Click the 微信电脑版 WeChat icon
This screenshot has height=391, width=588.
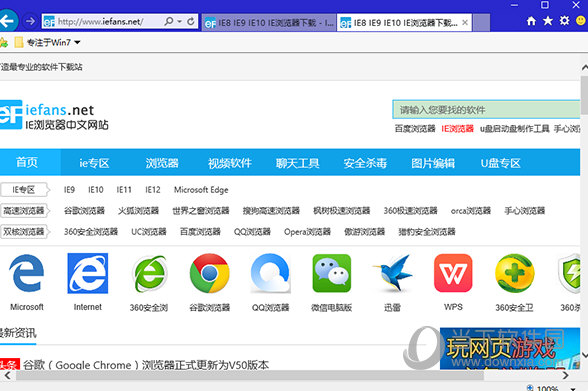click(x=332, y=273)
